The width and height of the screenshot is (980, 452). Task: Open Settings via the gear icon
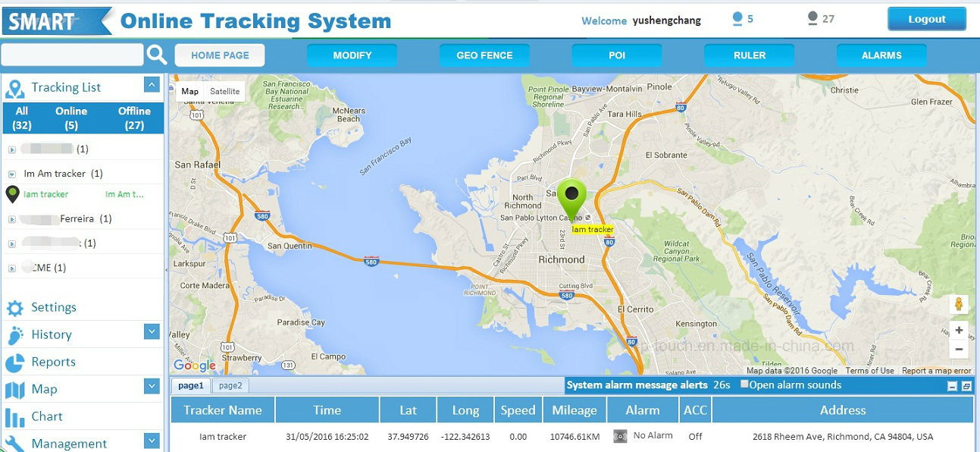(x=14, y=308)
